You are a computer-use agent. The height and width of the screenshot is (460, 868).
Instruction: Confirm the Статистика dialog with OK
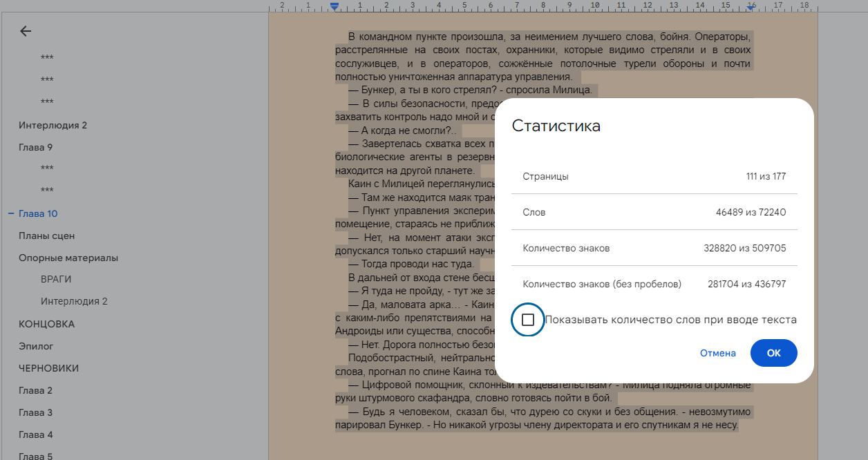click(x=773, y=353)
